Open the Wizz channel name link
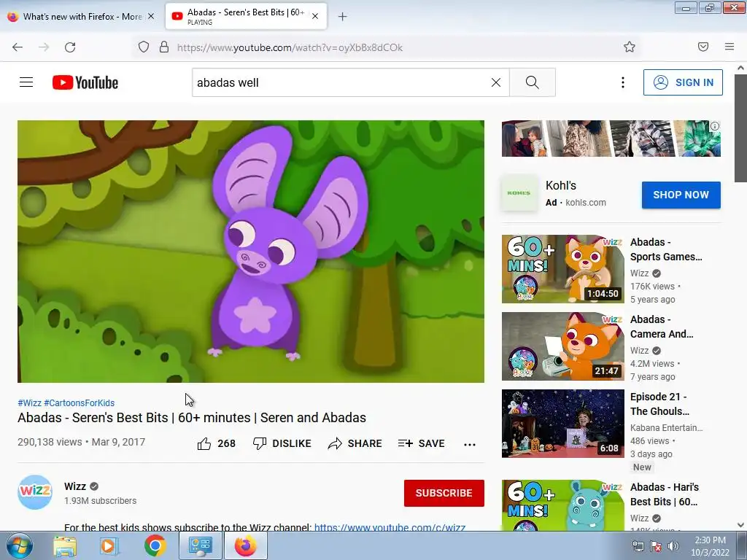Viewport: 747px width, 560px height. click(75, 486)
